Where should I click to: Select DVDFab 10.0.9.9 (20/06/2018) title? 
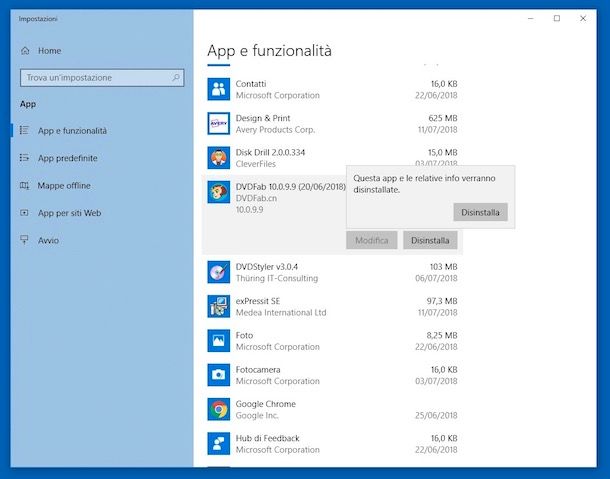[291, 186]
